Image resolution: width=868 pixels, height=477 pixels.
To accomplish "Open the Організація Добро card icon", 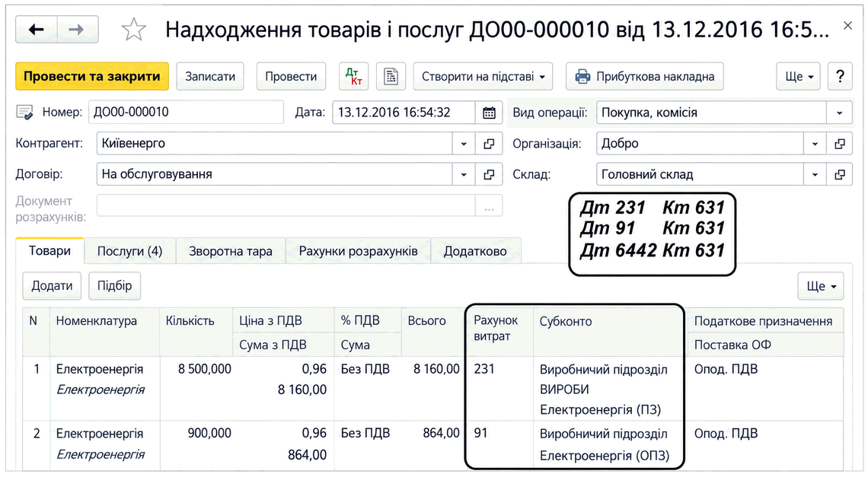I will (x=840, y=144).
